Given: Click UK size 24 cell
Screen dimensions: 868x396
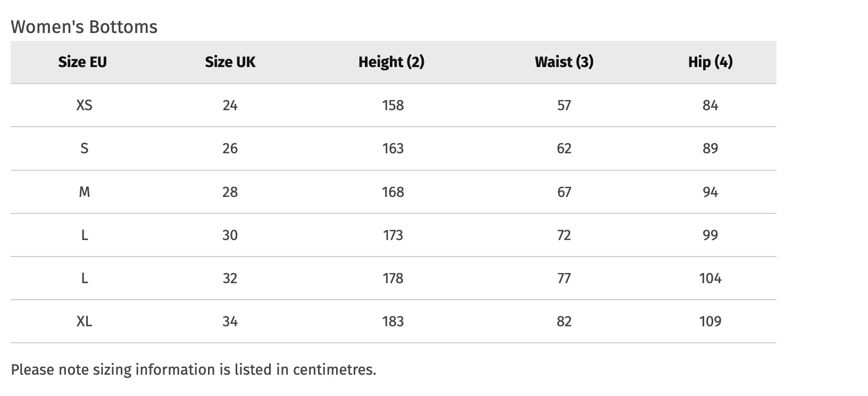Looking at the screenshot, I should pyautogui.click(x=230, y=105).
